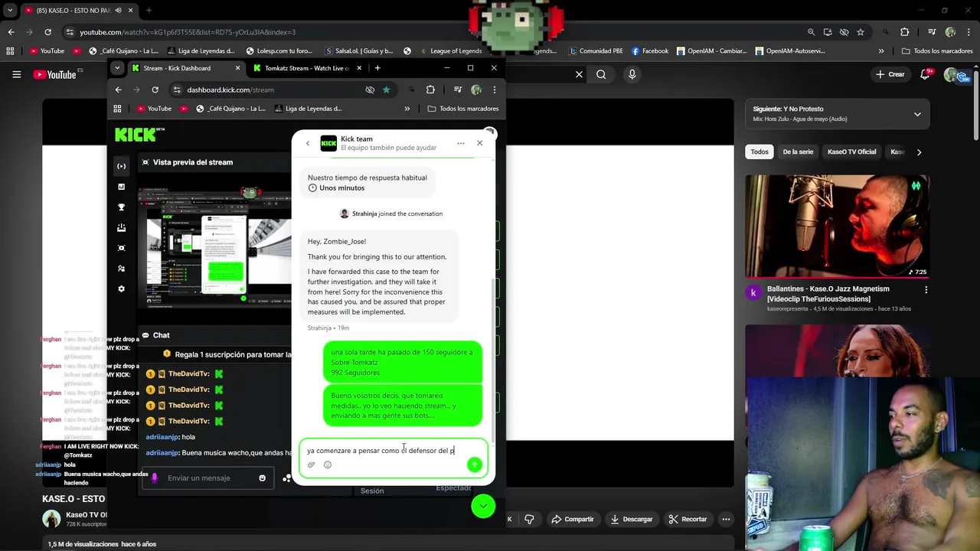Send the typed message with green arrow button

[x=475, y=465]
